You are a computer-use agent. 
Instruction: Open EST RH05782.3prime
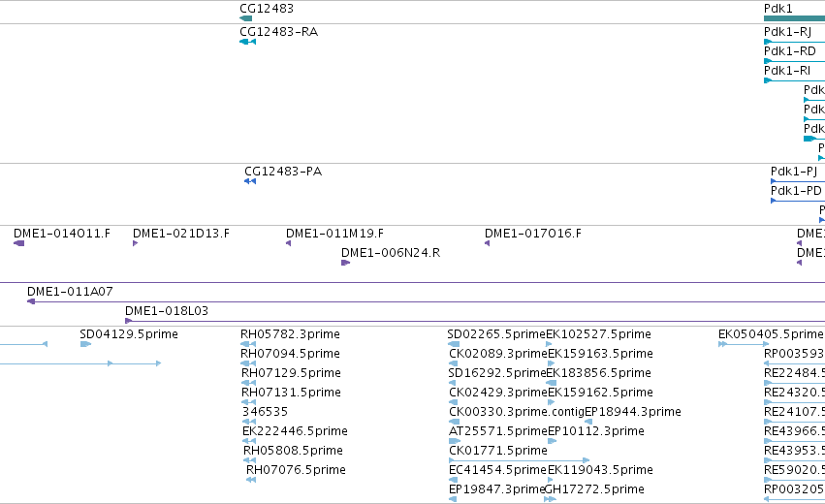coord(290,334)
